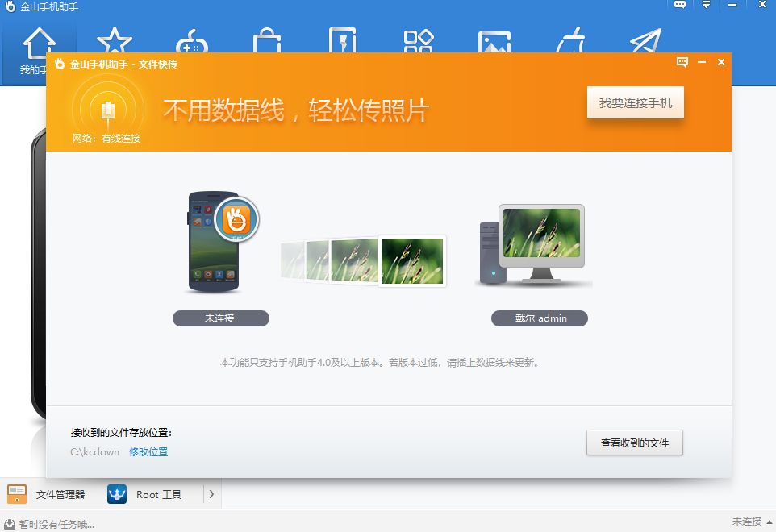Open 文件管理器 tool
The height and width of the screenshot is (532, 776).
47,494
